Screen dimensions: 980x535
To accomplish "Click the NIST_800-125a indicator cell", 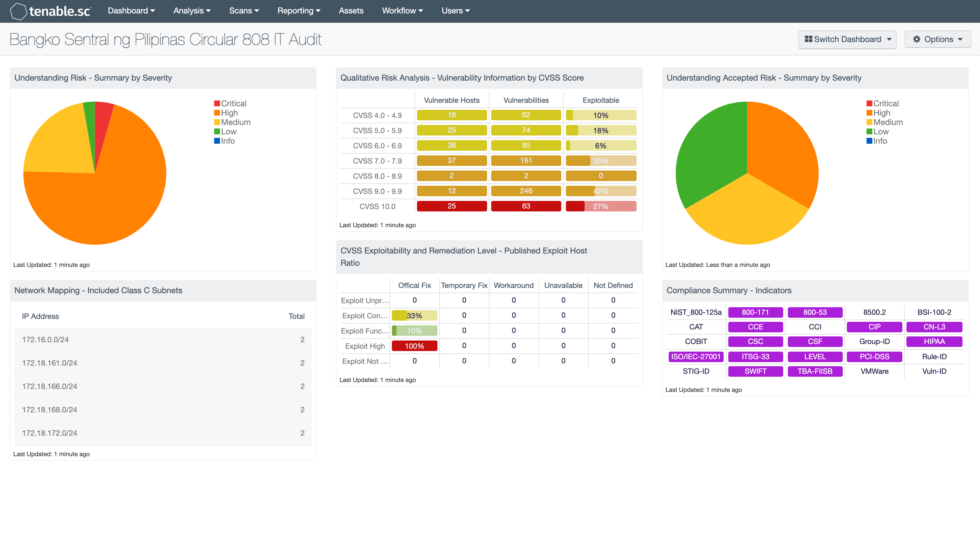I will pos(696,312).
